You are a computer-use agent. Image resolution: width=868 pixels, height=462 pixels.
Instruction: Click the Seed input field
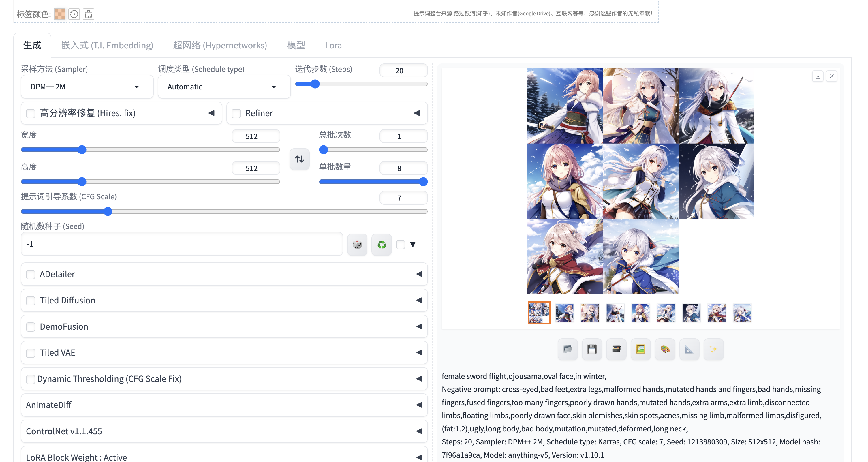coord(182,244)
